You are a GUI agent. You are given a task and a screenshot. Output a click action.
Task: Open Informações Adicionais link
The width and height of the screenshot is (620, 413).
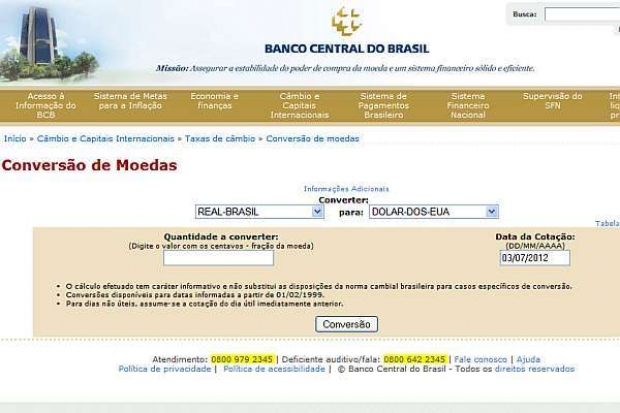pyautogui.click(x=346, y=188)
